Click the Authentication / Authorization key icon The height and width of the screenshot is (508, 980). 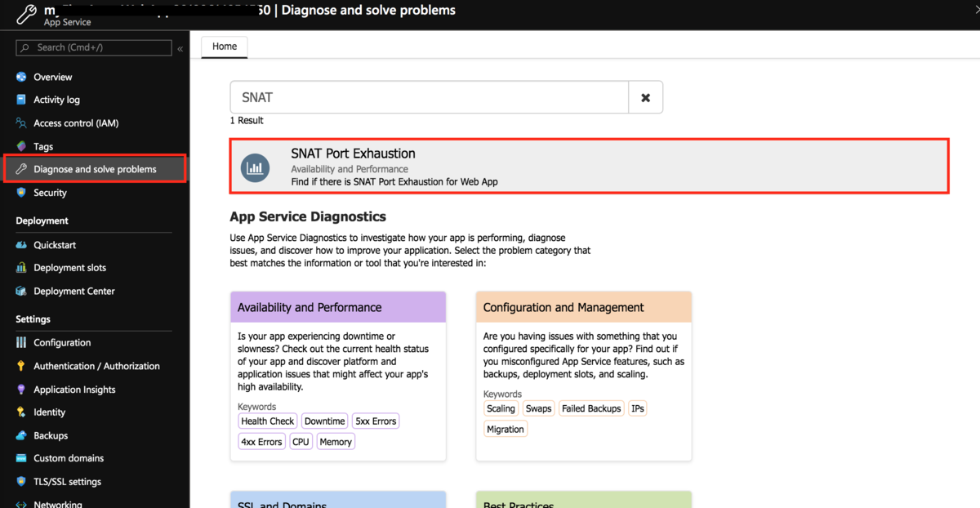22,366
